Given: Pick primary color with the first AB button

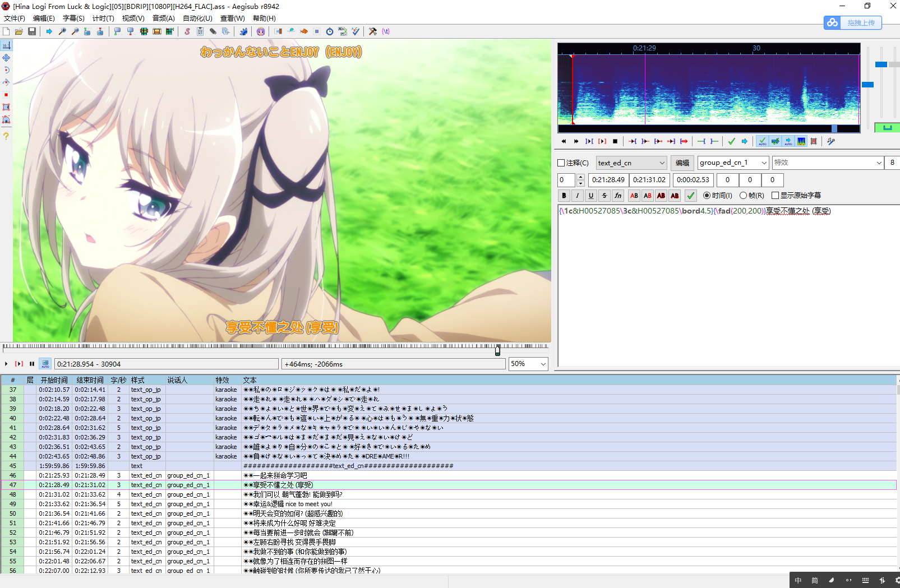Looking at the screenshot, I should (x=634, y=196).
